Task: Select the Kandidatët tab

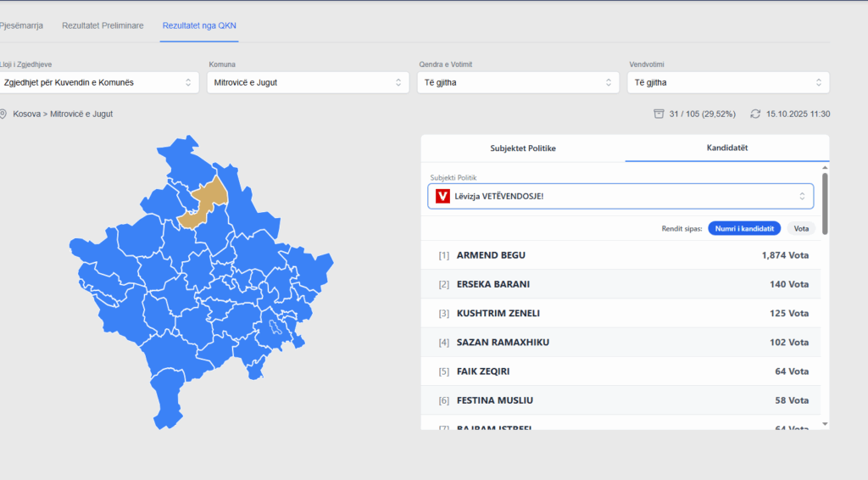Action: point(727,148)
